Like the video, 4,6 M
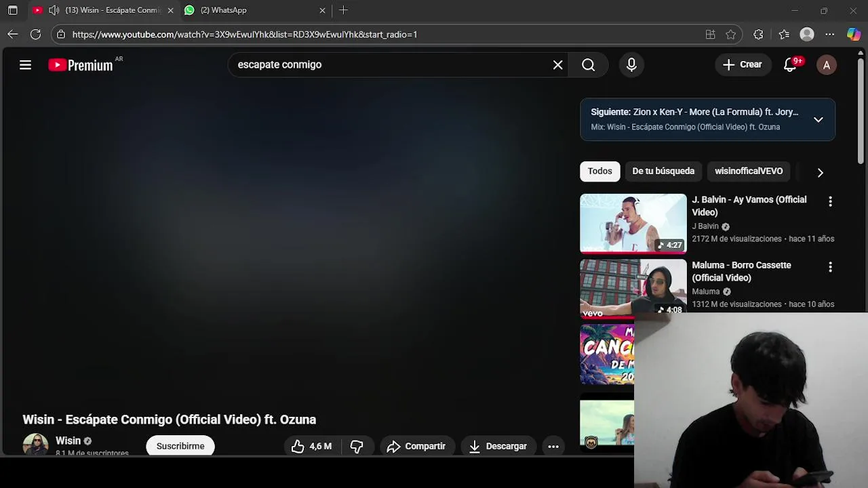Image resolution: width=868 pixels, height=488 pixels. pyautogui.click(x=311, y=446)
